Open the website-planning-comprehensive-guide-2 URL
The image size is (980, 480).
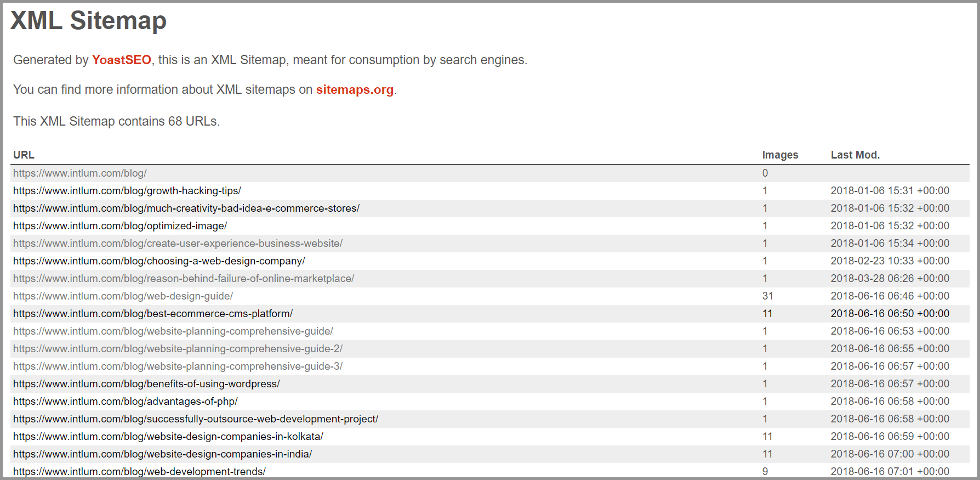[178, 349]
